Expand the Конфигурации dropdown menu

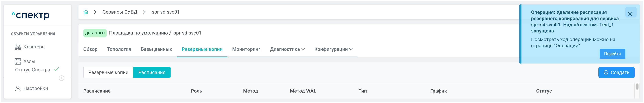pyautogui.click(x=333, y=49)
